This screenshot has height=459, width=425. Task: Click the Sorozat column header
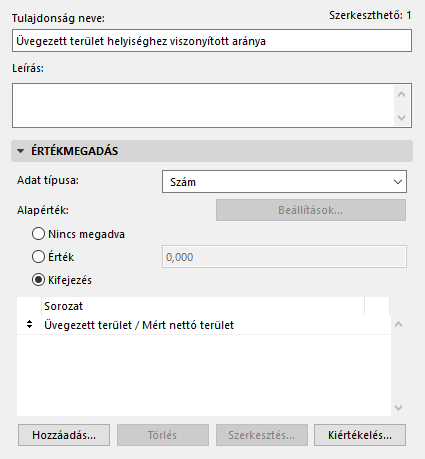pyautogui.click(x=203, y=306)
